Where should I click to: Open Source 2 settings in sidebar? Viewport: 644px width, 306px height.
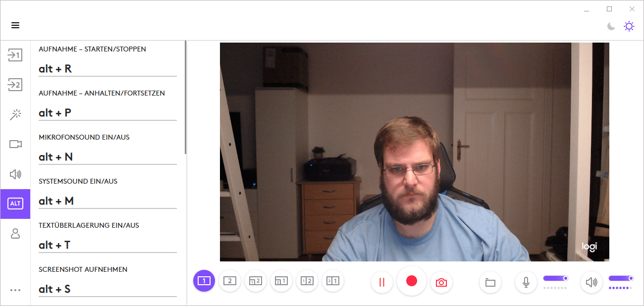pyautogui.click(x=15, y=85)
